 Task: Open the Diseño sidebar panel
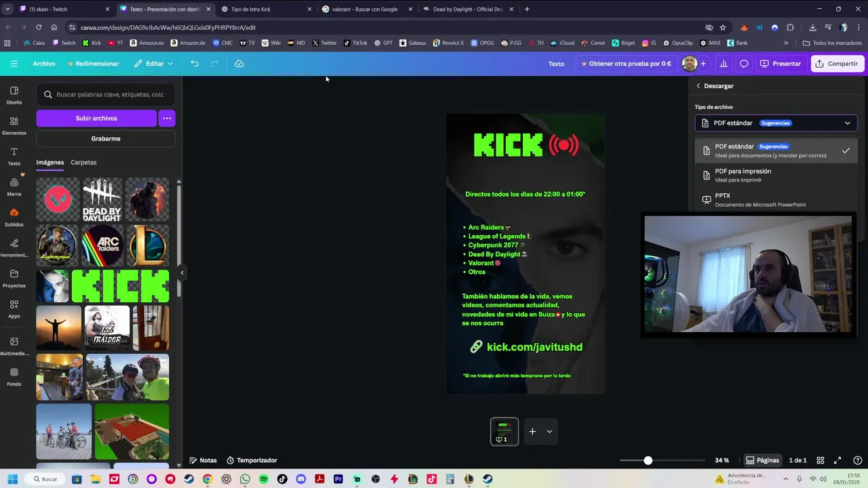(x=14, y=96)
